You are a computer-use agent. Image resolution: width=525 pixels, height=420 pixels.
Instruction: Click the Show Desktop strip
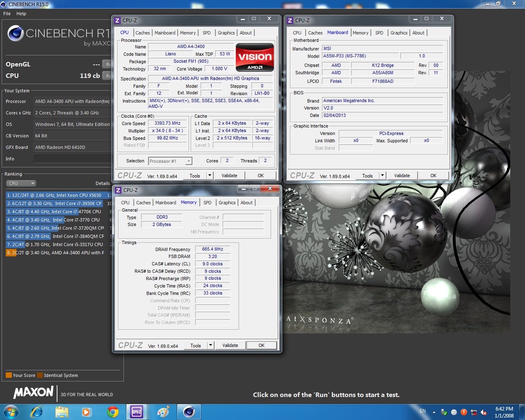point(522,412)
